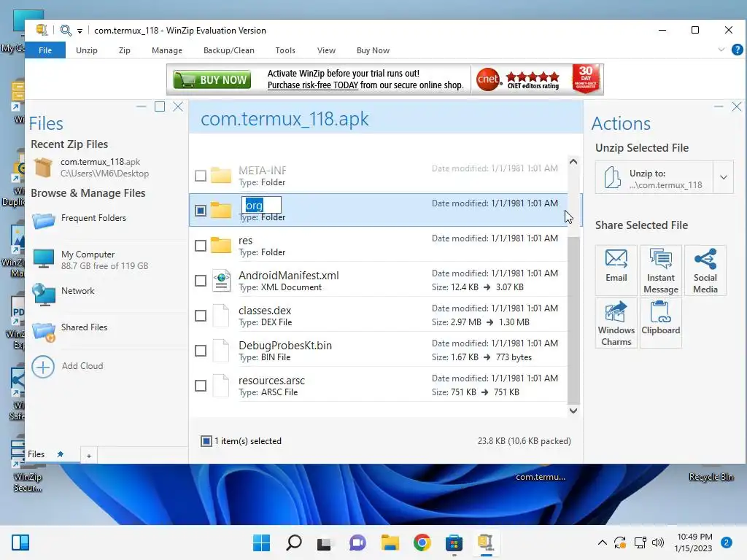The height and width of the screenshot is (560, 747).
Task: Close the Files pane
Action: point(178,106)
